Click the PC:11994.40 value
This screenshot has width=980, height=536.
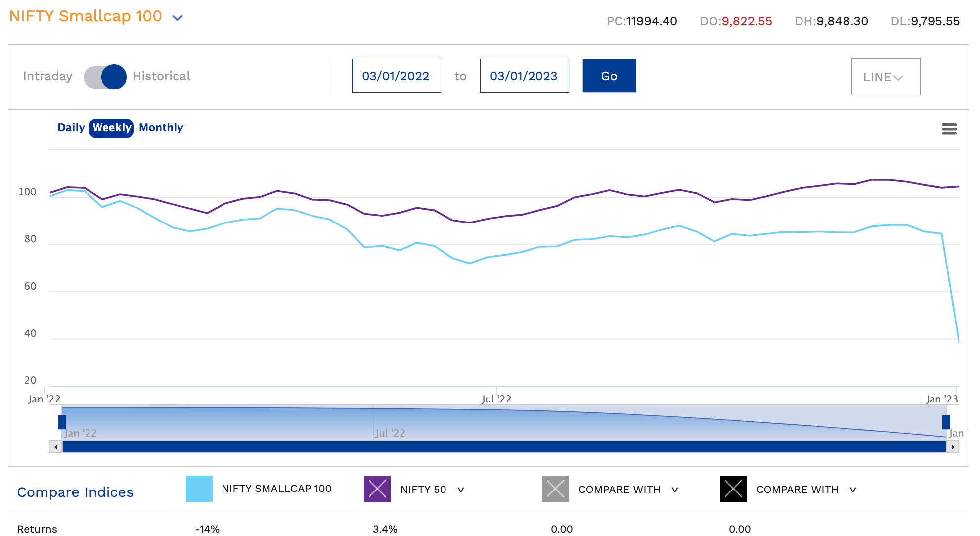[x=642, y=21]
